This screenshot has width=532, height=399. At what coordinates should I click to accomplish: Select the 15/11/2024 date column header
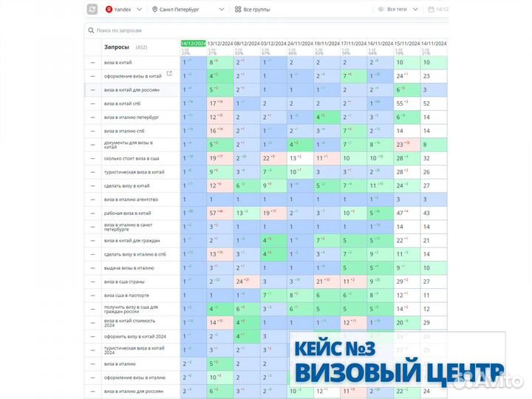click(407, 44)
